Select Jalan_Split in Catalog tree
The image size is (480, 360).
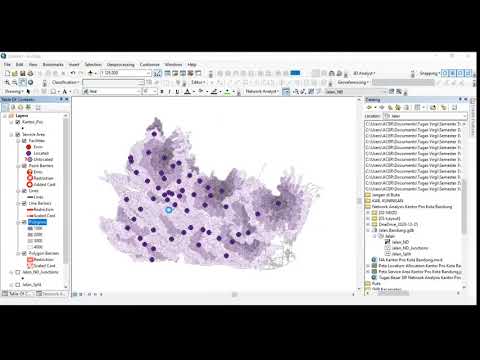(401, 254)
